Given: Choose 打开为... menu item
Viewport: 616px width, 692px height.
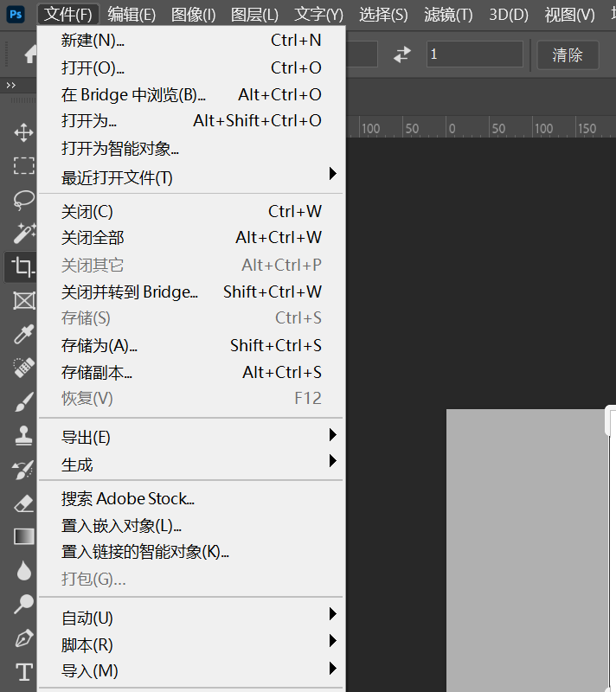Looking at the screenshot, I should point(191,120).
